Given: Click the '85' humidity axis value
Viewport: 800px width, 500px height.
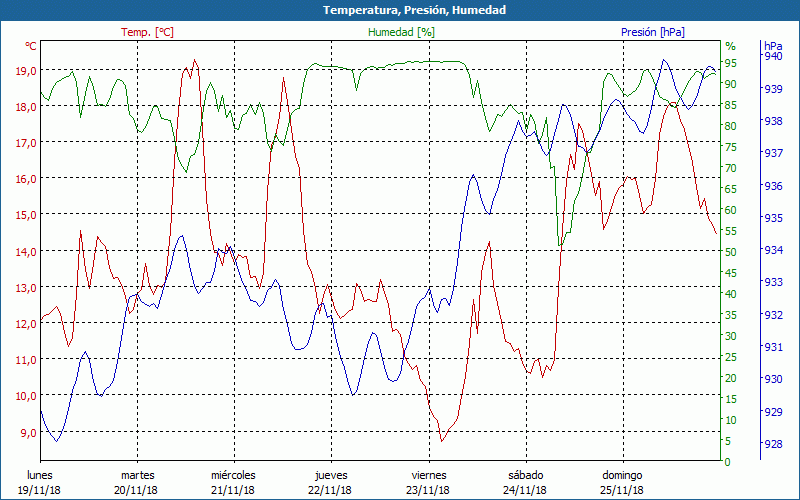Looking at the screenshot, I should 731,106.
